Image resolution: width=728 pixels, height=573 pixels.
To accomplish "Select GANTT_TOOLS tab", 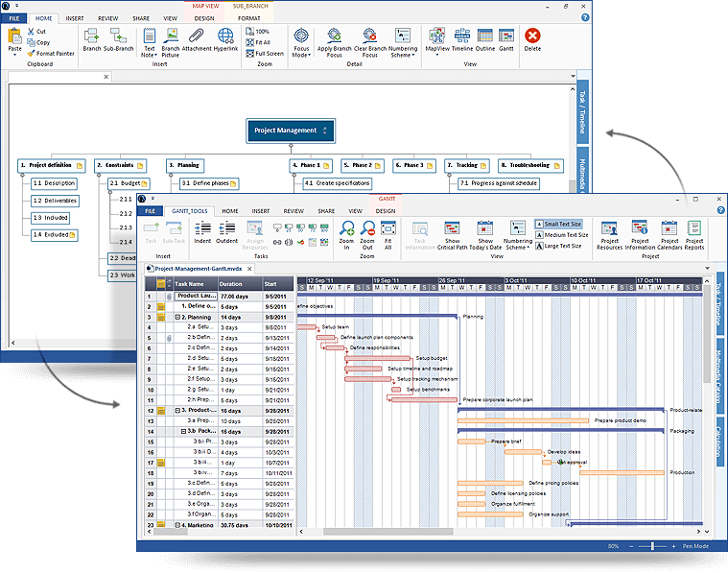I will 189,211.
